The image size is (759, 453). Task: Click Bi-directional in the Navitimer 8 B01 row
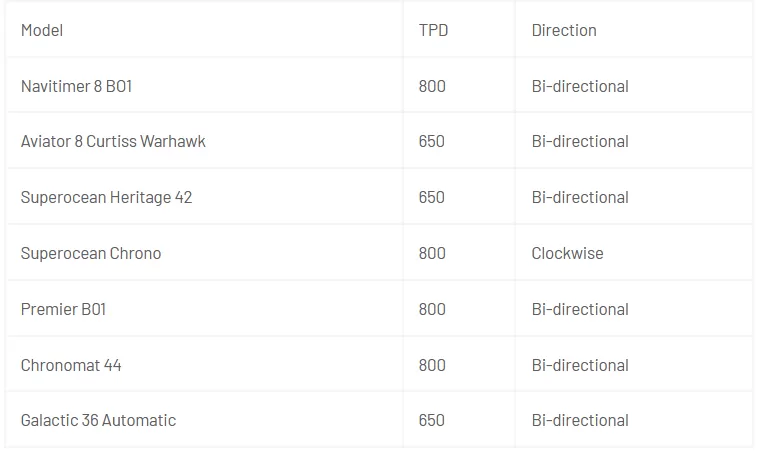point(580,86)
